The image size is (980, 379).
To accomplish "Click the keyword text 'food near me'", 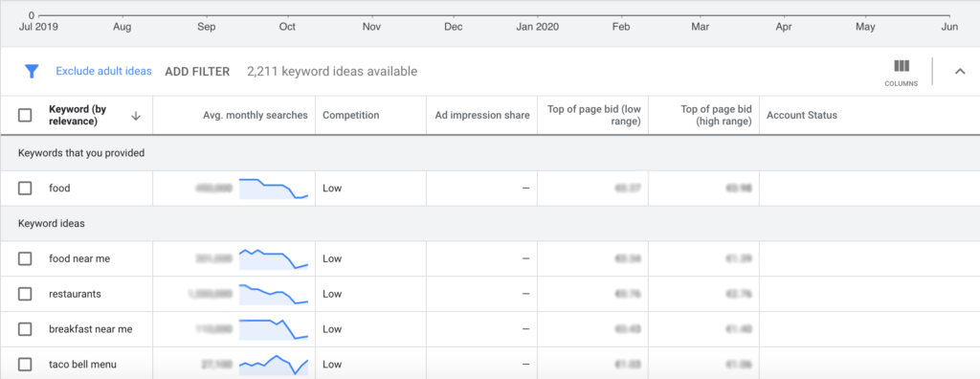I will pyautogui.click(x=79, y=259).
